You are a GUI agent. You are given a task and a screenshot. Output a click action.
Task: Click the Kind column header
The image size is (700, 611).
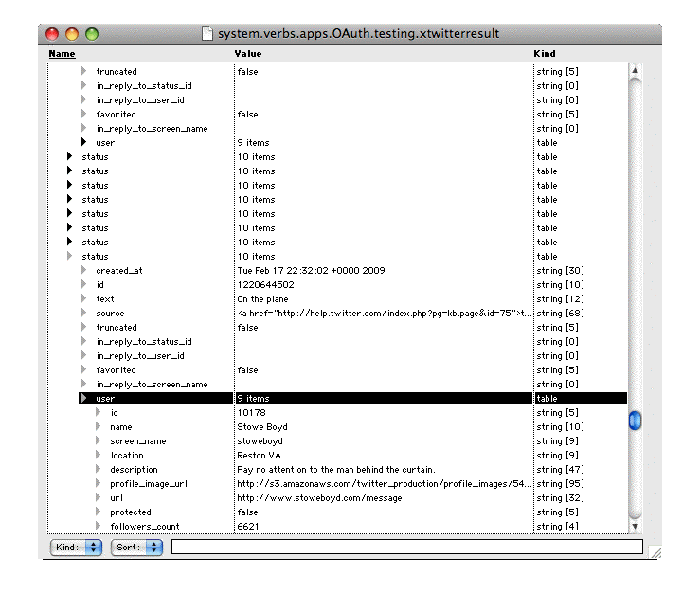(x=545, y=54)
